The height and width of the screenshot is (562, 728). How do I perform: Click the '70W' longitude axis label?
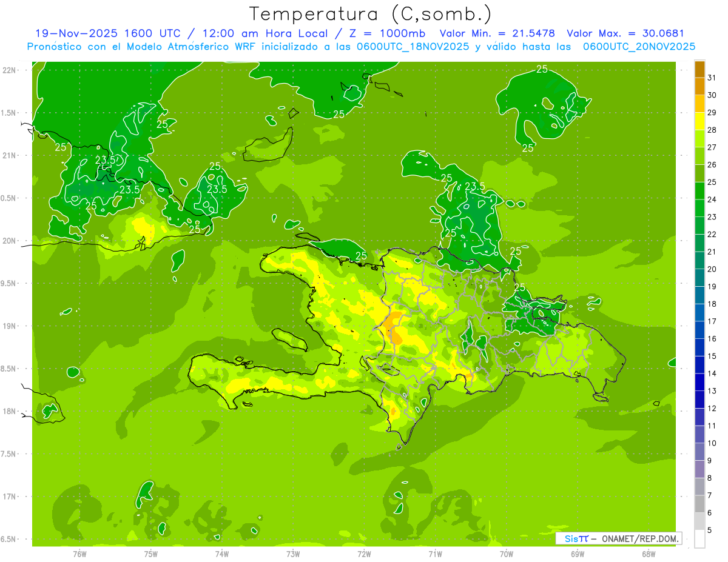pos(507,554)
